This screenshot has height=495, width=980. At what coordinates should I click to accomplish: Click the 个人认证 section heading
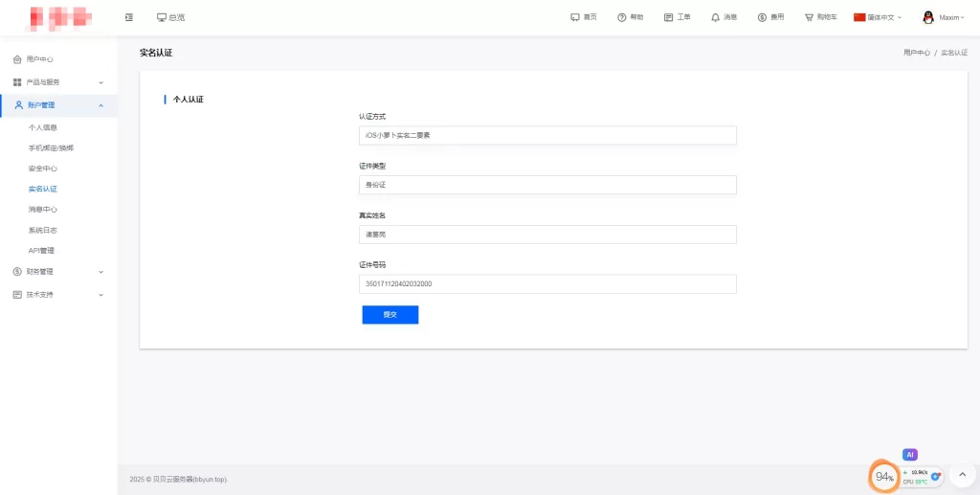(189, 100)
